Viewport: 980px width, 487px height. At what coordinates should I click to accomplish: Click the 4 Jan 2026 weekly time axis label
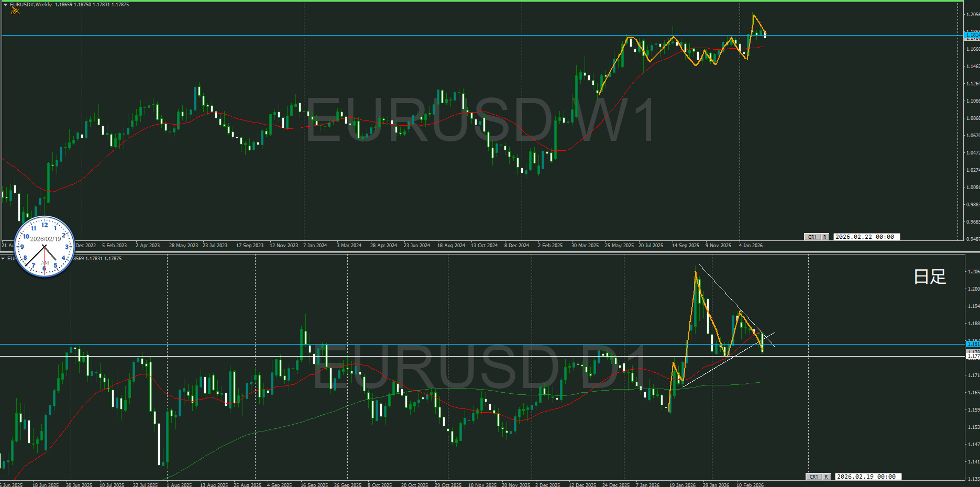point(751,246)
